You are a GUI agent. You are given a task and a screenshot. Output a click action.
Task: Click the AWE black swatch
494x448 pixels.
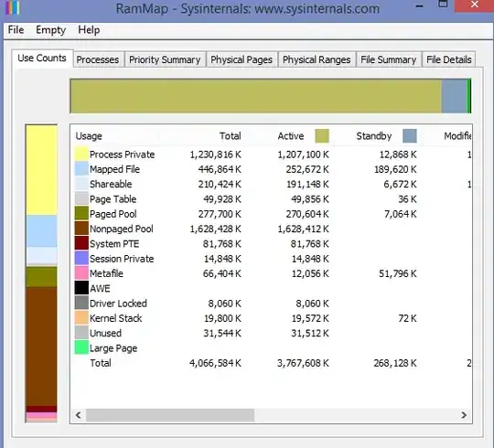81,288
